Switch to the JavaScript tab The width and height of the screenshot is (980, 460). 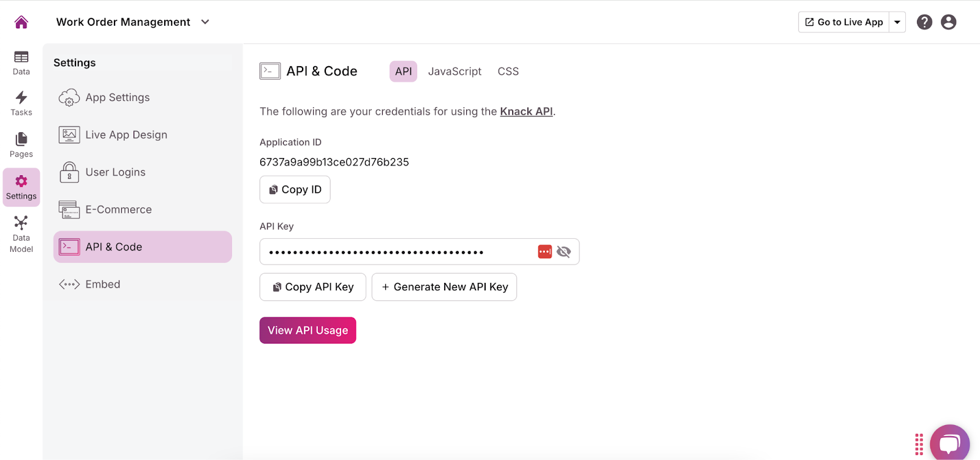click(x=454, y=72)
